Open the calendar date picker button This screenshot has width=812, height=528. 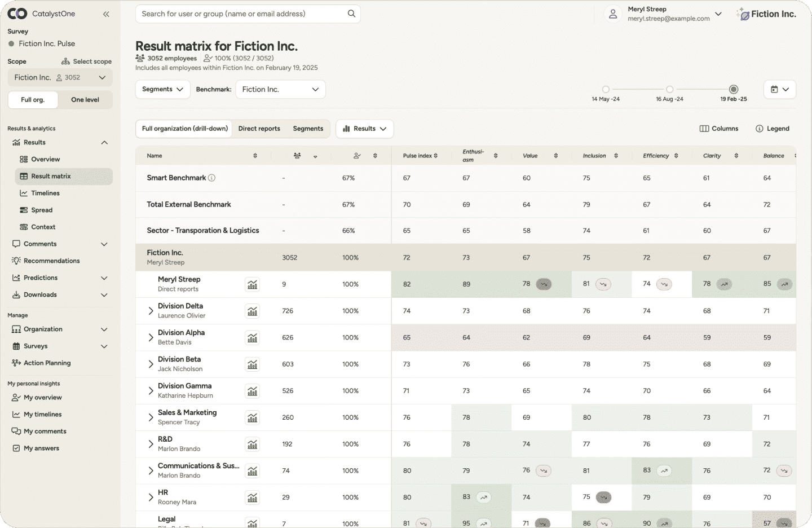coord(779,89)
